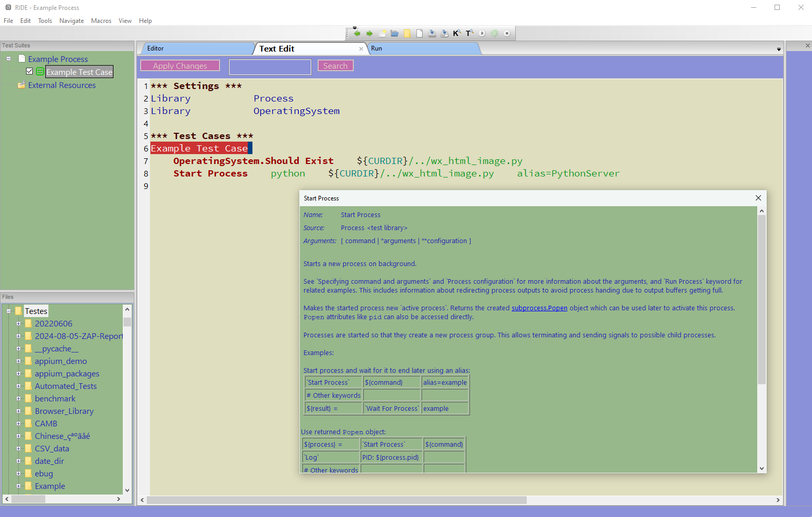Open the Tools menu
The width and height of the screenshot is (812, 517).
point(45,21)
